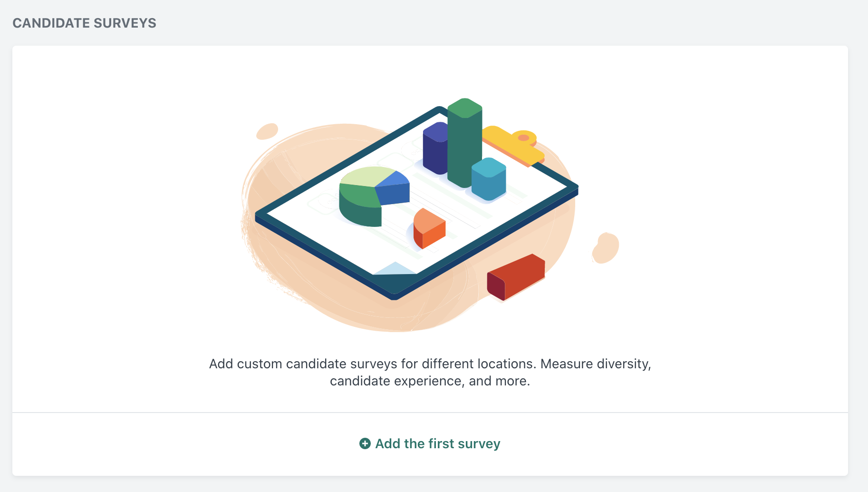Click the dark green pie chart segment
The height and width of the screenshot is (492, 868).
[x=359, y=206]
